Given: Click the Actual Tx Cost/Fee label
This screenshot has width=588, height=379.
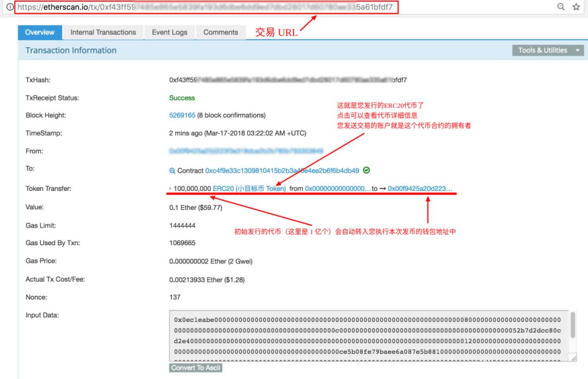Looking at the screenshot, I should coord(55,279).
